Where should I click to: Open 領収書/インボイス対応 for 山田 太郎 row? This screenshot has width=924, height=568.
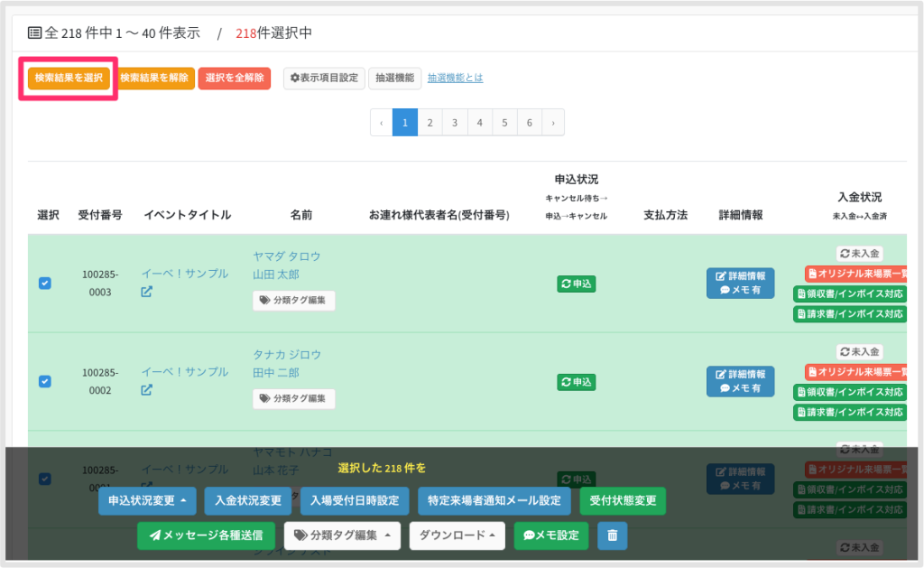(x=850, y=293)
